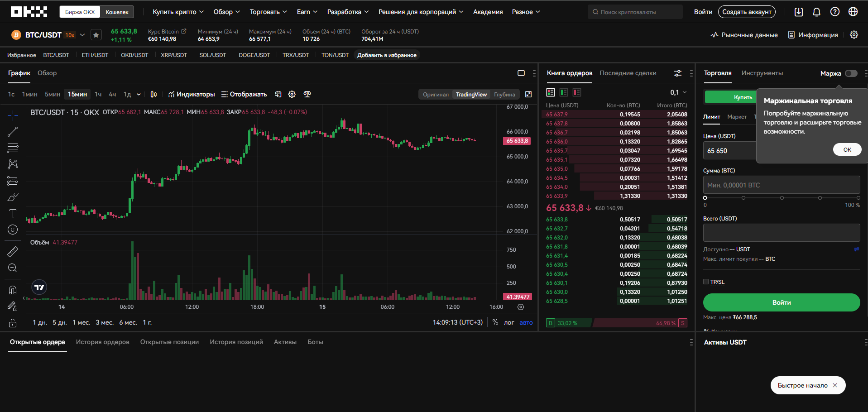This screenshot has width=868, height=412.
Task: Show both bids and asks view
Action: coord(551,92)
